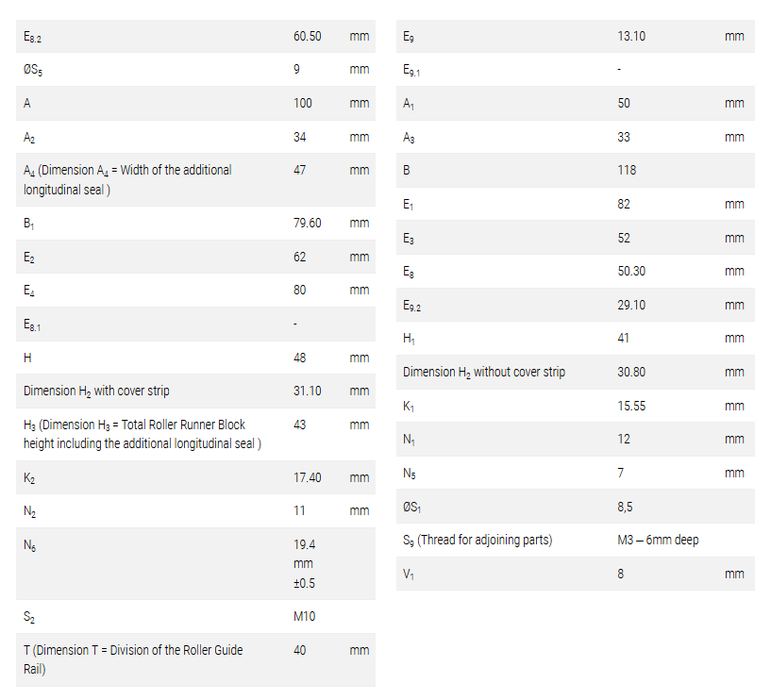Select the K2 value 17.40
This screenshot has width=771, height=700.
click(x=308, y=477)
